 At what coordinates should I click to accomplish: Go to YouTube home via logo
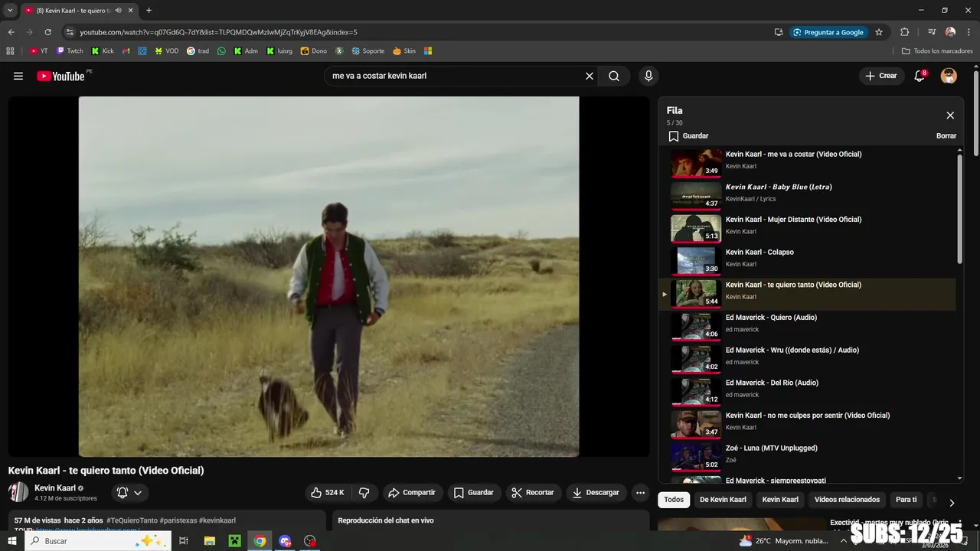point(60,76)
